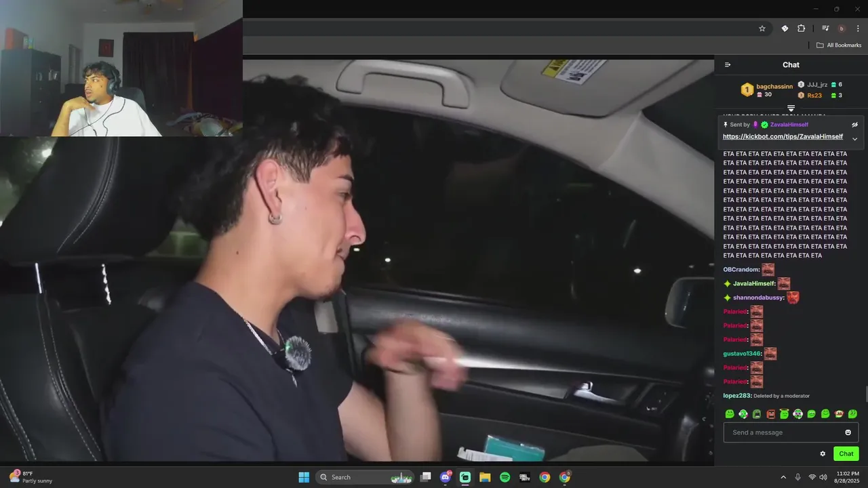Open the All Bookmarks folder
Image resolution: width=868 pixels, height=488 pixels.
click(x=839, y=45)
